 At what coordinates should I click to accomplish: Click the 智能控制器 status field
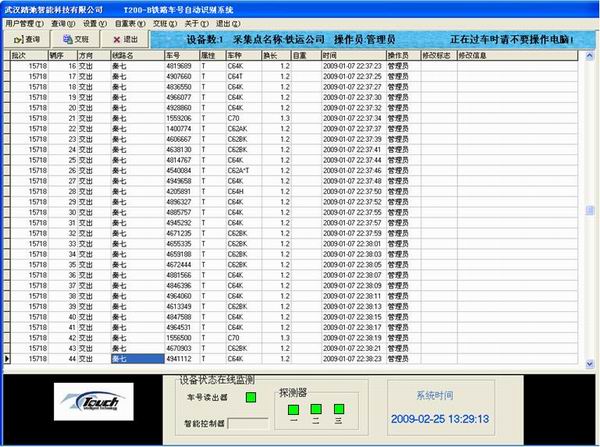[x=248, y=423]
